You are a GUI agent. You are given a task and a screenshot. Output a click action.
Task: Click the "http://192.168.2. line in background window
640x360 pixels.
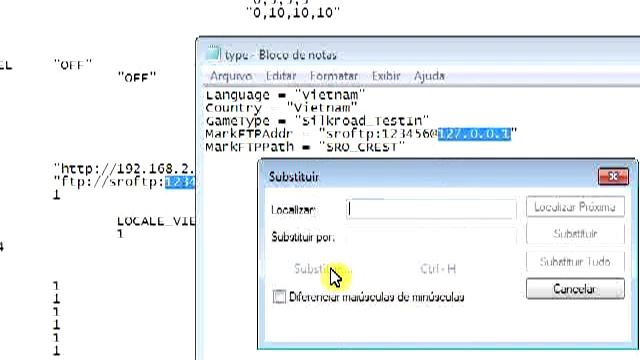(124, 169)
